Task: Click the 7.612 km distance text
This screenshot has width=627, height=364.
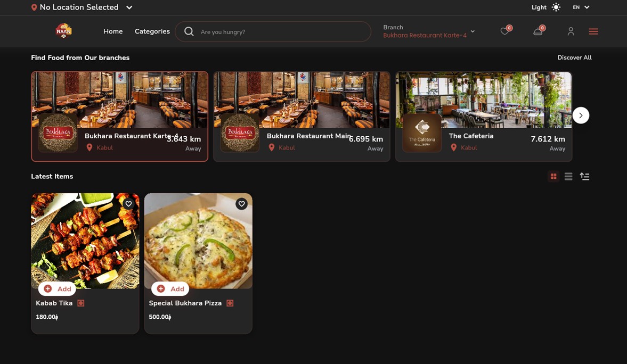Action: point(548,139)
